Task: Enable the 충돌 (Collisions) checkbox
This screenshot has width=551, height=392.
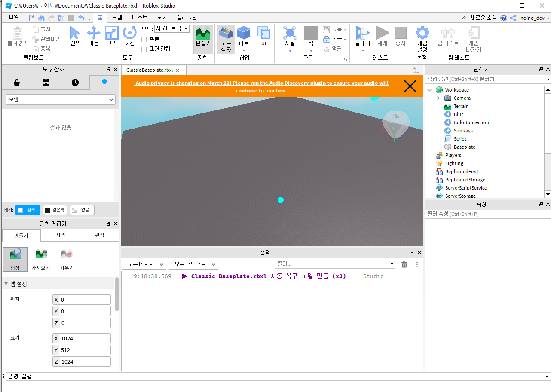Action: [x=144, y=39]
